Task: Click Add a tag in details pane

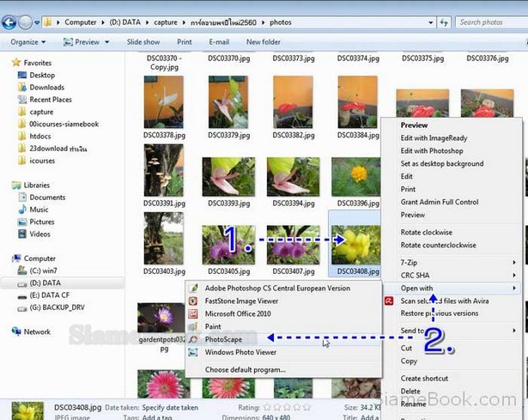Action: (x=157, y=417)
